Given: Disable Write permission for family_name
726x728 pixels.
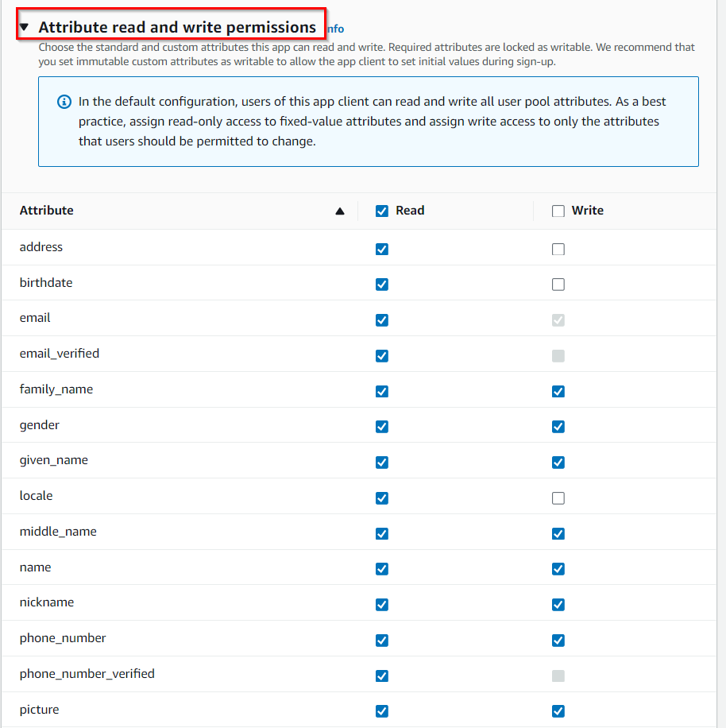Looking at the screenshot, I should click(x=558, y=391).
